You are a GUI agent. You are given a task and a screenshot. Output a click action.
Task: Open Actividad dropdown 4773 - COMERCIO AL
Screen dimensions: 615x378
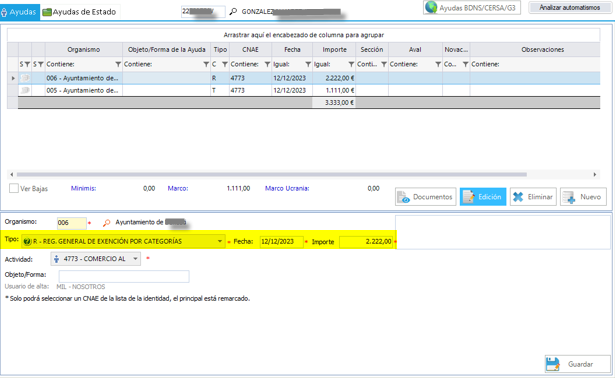pyautogui.click(x=95, y=259)
